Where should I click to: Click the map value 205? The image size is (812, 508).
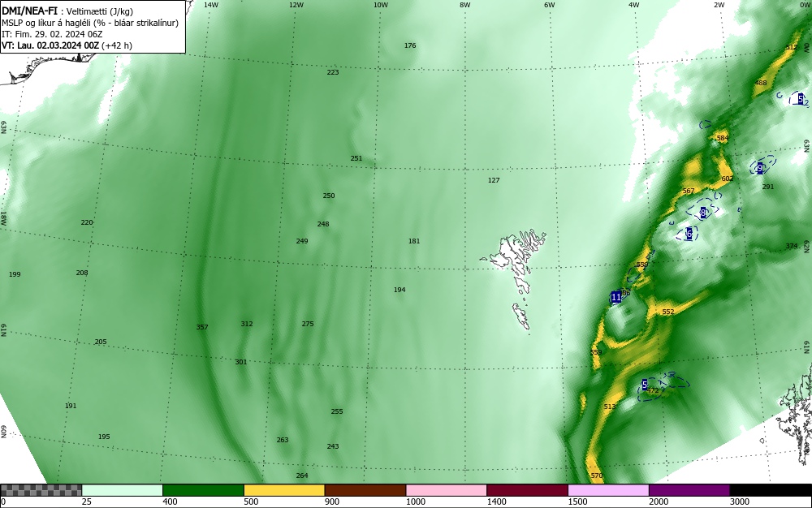click(x=101, y=342)
